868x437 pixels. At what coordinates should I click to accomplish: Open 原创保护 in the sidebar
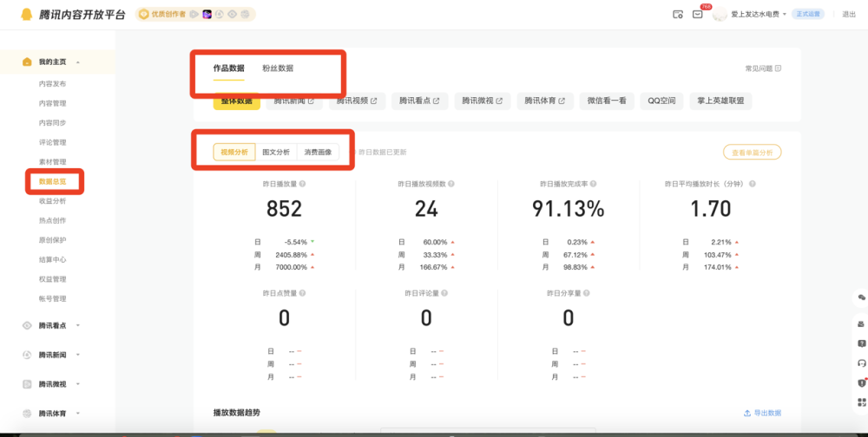[x=53, y=240]
